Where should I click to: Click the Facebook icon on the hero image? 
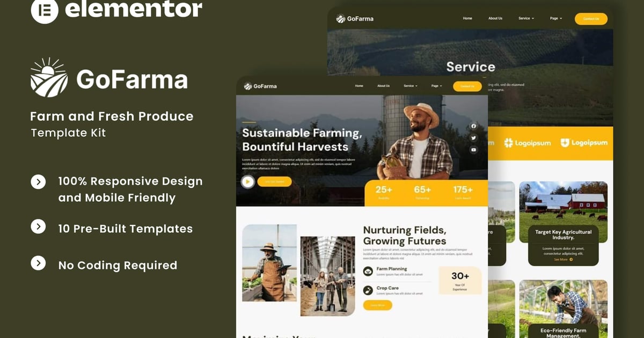tap(473, 126)
